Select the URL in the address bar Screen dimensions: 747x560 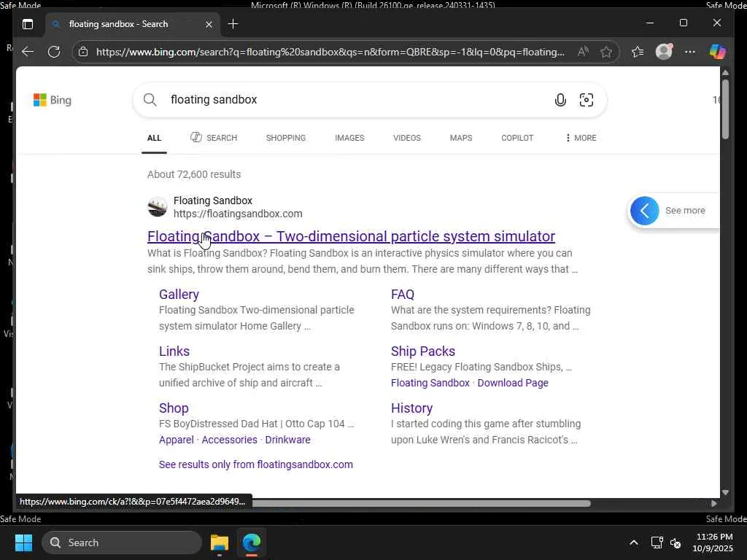pos(330,52)
